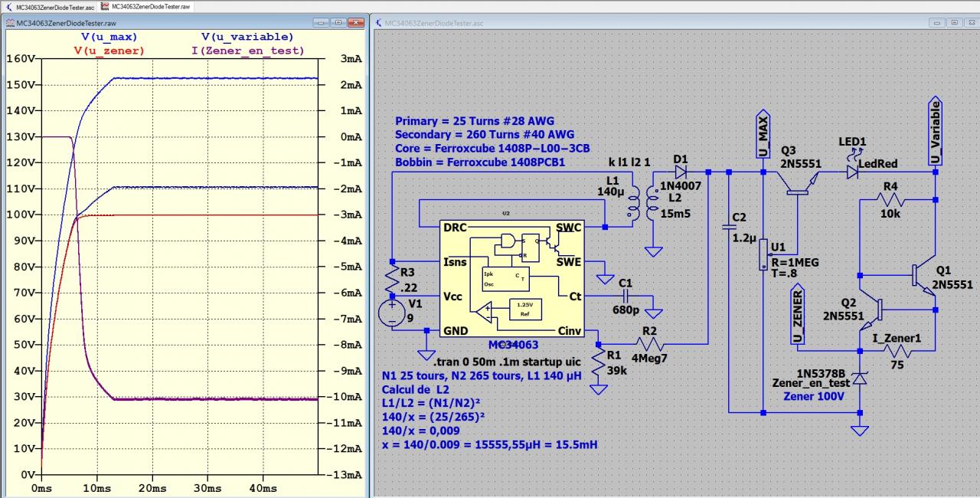Select the V(u_zener) trace label
The height and width of the screenshot is (498, 980).
point(109,51)
